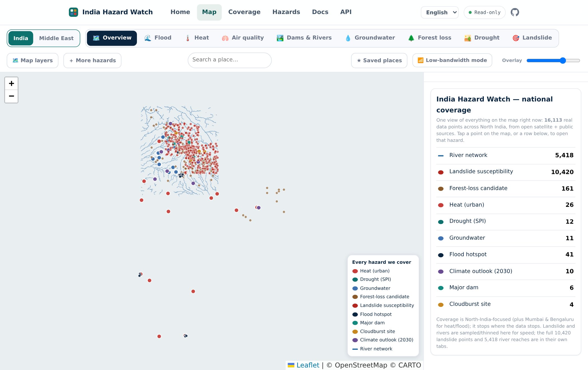The height and width of the screenshot is (370, 588).
Task: Switch region to Middle East
Action: pos(56,38)
